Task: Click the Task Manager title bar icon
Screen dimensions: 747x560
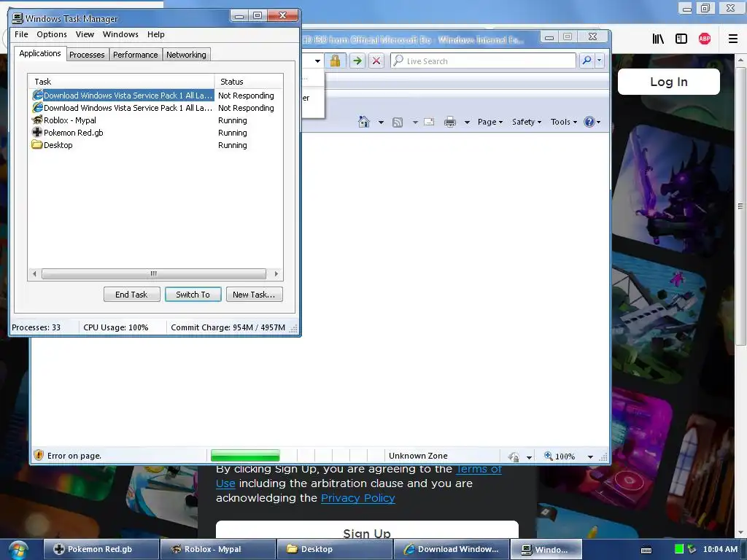Action: [18, 18]
